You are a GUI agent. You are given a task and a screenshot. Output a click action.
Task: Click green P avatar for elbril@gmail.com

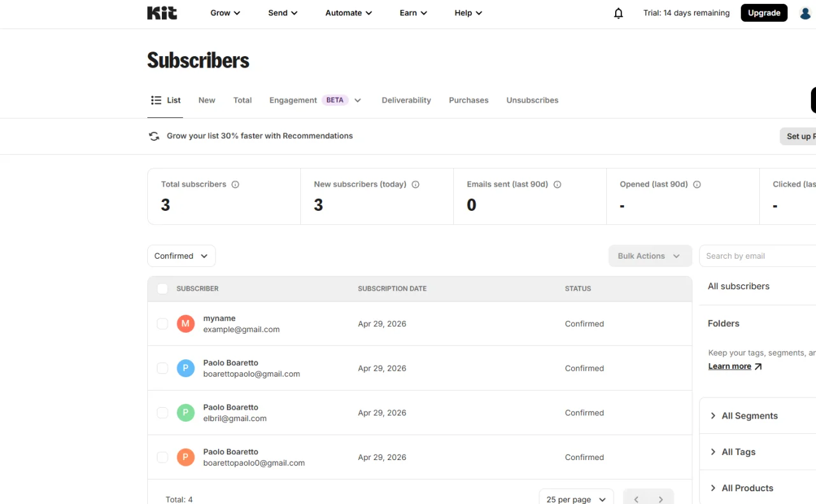coord(186,413)
